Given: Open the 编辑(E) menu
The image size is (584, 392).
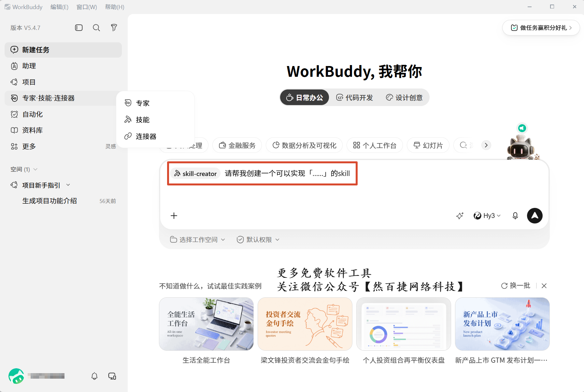Looking at the screenshot, I should 59,7.
